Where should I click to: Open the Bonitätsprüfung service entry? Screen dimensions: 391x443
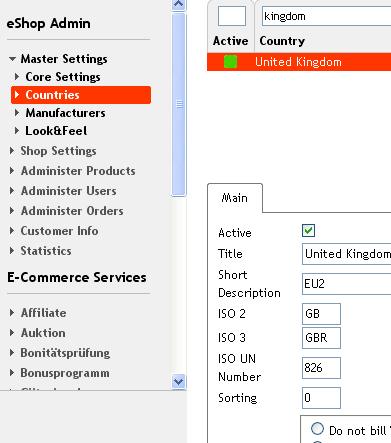65,353
